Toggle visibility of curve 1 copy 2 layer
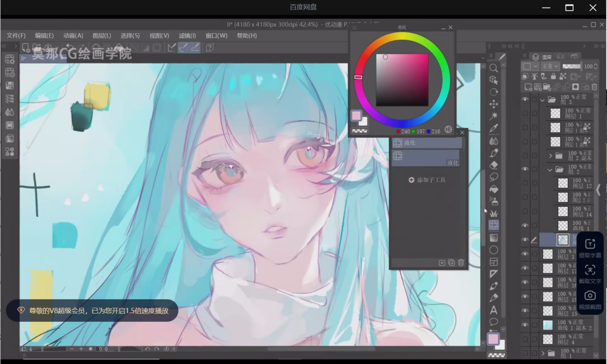The image size is (607, 364). (x=525, y=325)
